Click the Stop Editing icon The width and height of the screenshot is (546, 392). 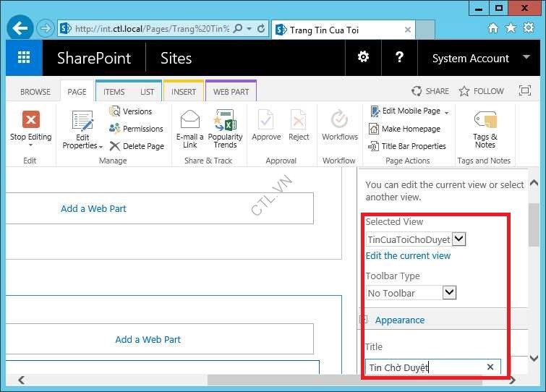30,121
